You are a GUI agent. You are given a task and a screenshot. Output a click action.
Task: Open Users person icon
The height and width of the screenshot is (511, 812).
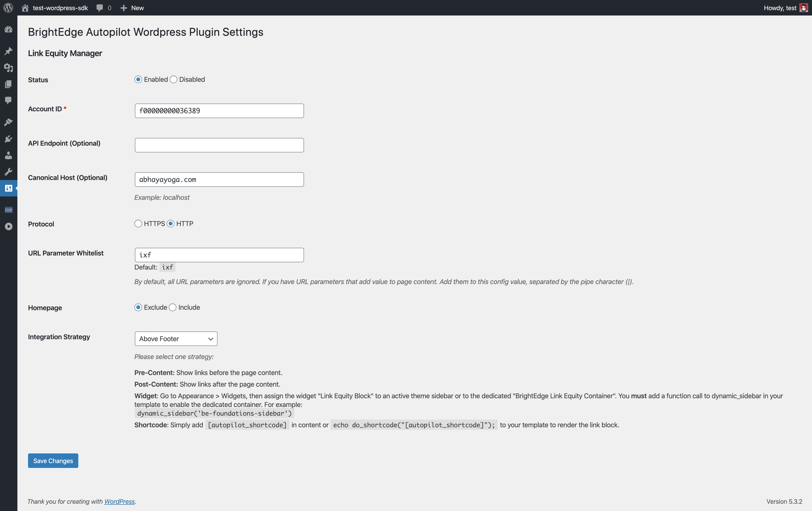click(x=8, y=155)
